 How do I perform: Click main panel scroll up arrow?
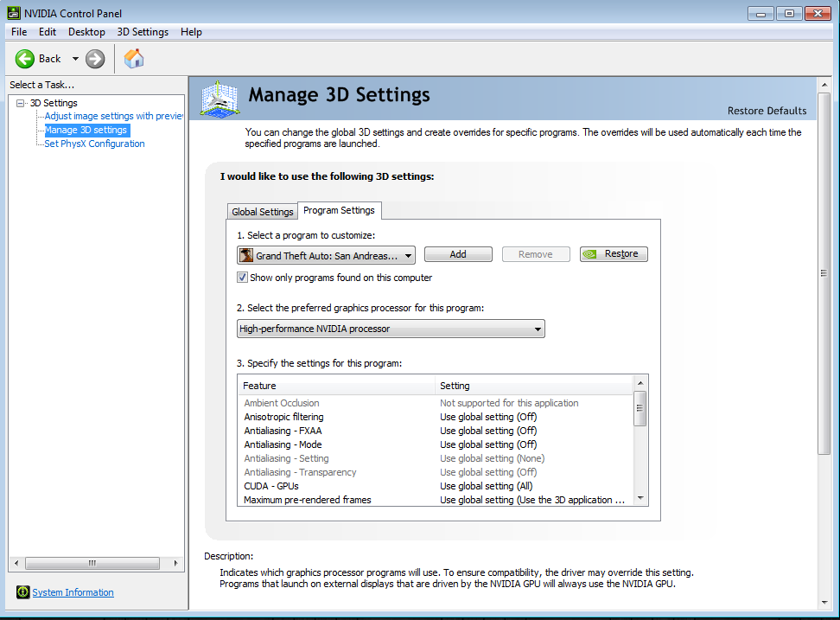pyautogui.click(x=824, y=85)
